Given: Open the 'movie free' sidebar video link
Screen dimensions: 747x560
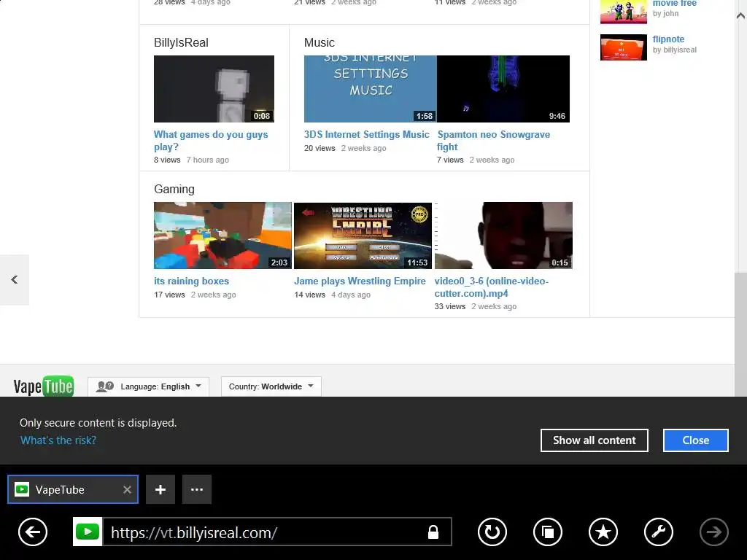Looking at the screenshot, I should [675, 4].
